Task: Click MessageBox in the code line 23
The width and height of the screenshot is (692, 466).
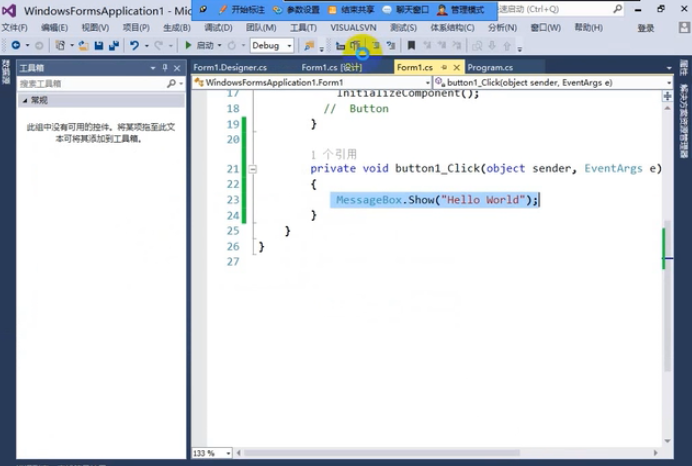Action: point(369,200)
